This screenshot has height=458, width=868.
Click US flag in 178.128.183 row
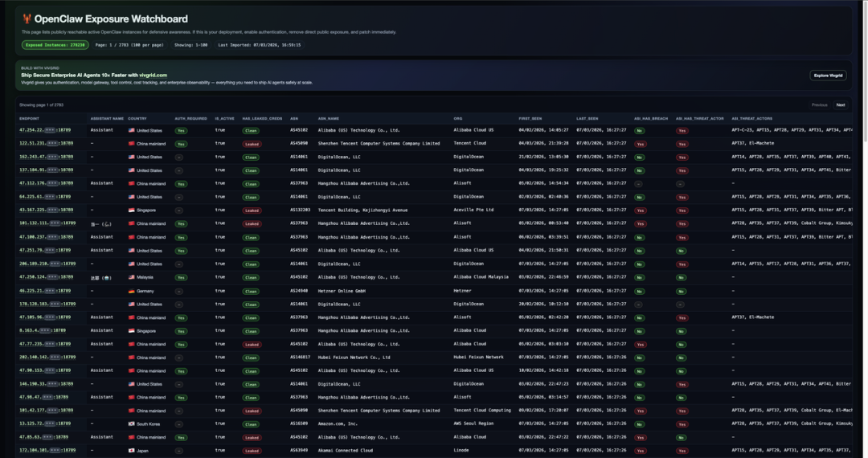pos(131,305)
